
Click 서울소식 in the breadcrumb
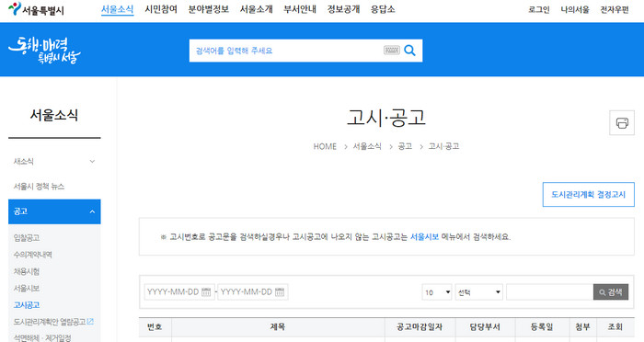(367, 146)
